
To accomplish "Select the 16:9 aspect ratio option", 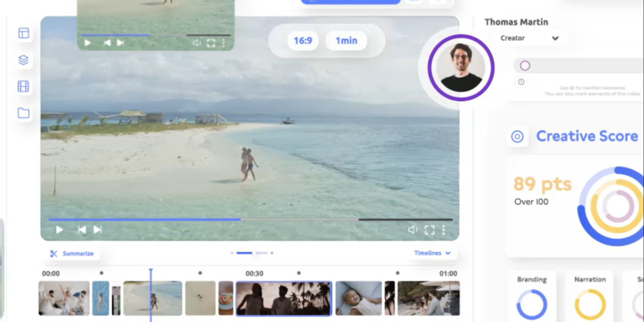I will click(x=303, y=41).
